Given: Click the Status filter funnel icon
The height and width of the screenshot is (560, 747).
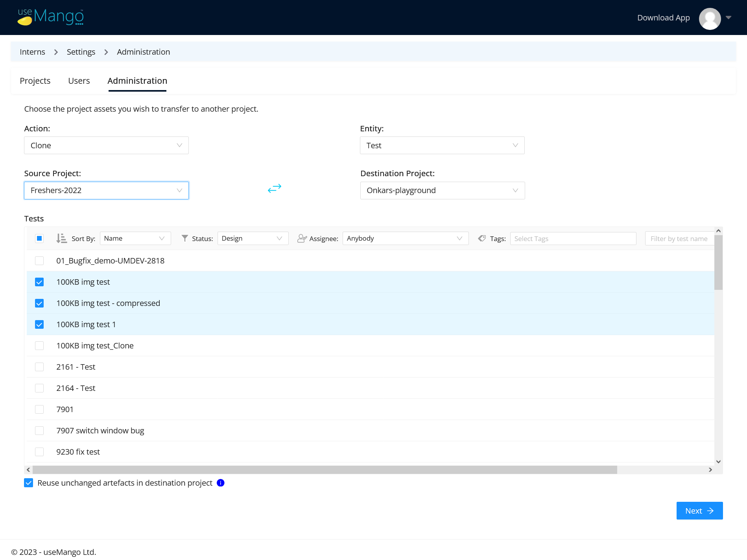Looking at the screenshot, I should click(x=184, y=238).
